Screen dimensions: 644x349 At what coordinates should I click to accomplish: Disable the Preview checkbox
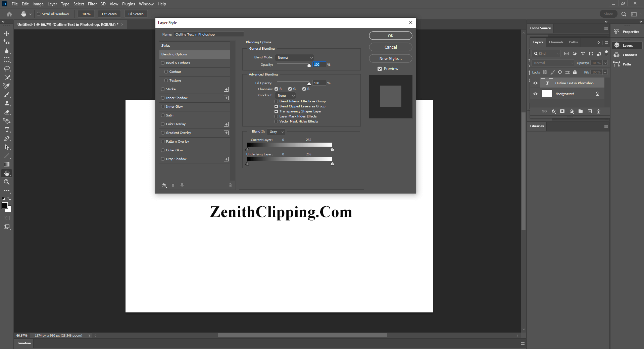[379, 68]
